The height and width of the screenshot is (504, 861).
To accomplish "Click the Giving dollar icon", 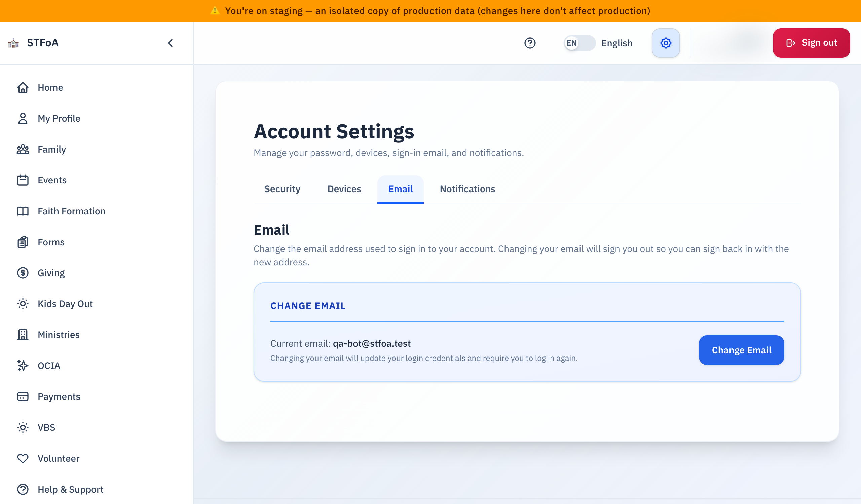I will point(23,273).
